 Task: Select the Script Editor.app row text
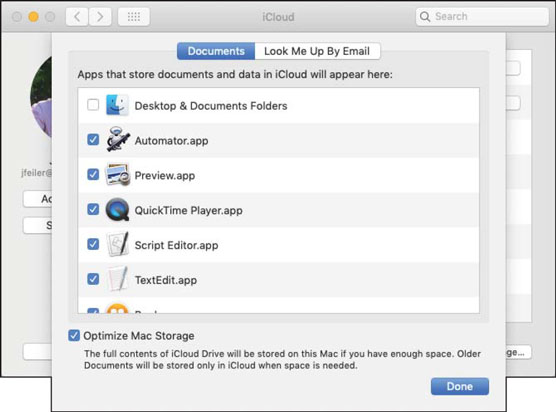click(x=177, y=245)
